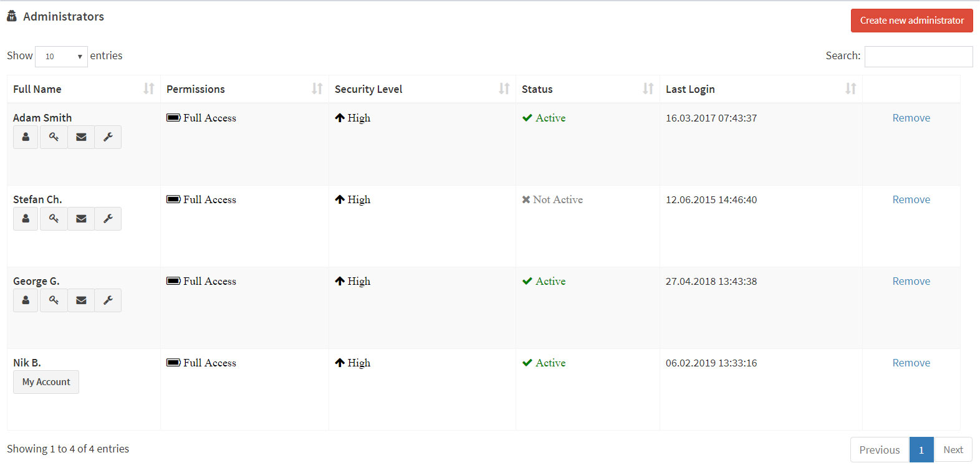Viewport: 980px width, 473px height.
Task: Open Adam Smith's wrench settings icon
Action: (108, 137)
